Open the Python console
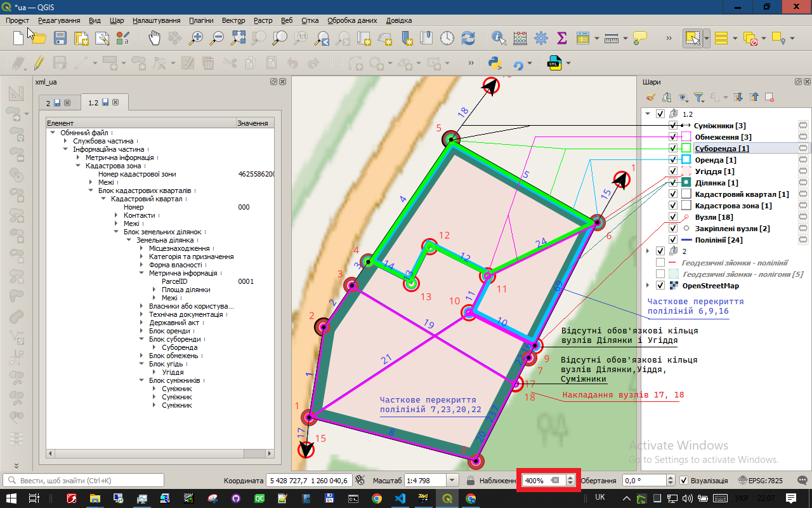The image size is (812, 508). pyautogui.click(x=495, y=63)
